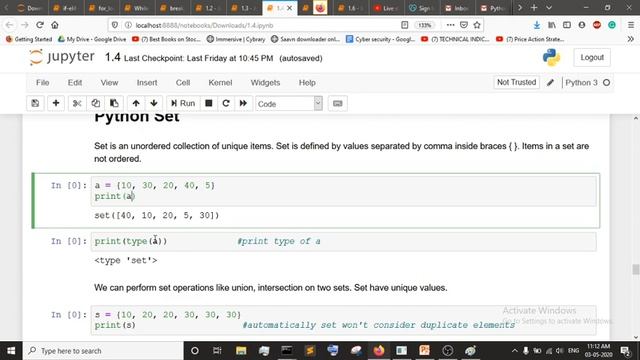The image size is (640, 360).
Task: Click the Logout button
Action: (592, 57)
